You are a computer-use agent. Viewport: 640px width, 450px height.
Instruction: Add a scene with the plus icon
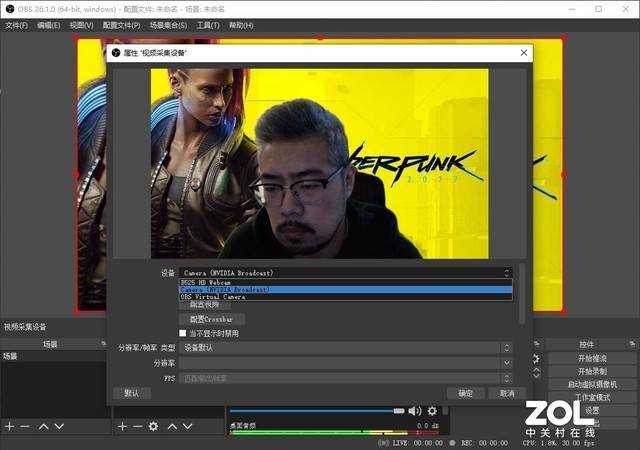click(9, 426)
